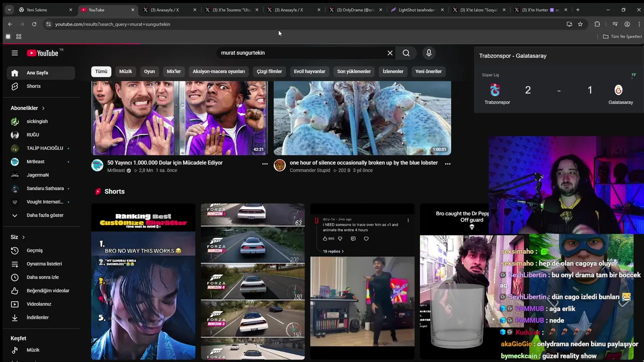Select the Son yüklenenler filter chip
Screen dimensions: 644x362
point(354,71)
